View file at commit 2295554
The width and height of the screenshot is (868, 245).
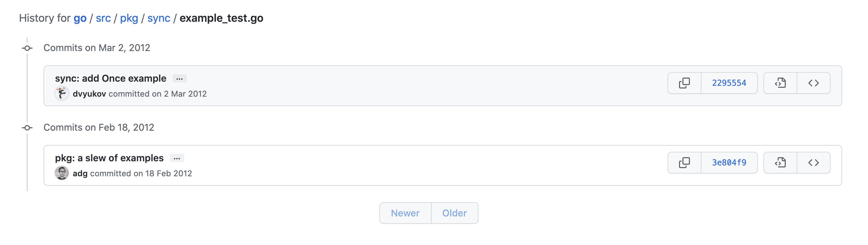point(780,83)
